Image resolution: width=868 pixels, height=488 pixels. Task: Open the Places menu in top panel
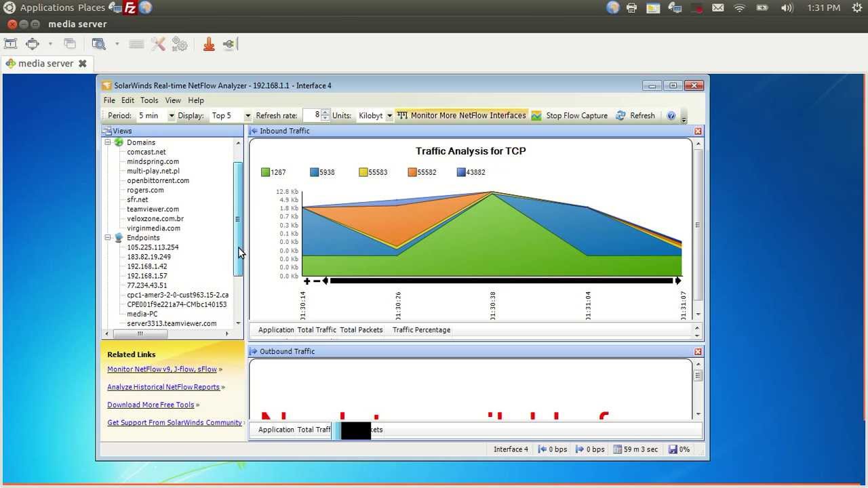pos(92,7)
